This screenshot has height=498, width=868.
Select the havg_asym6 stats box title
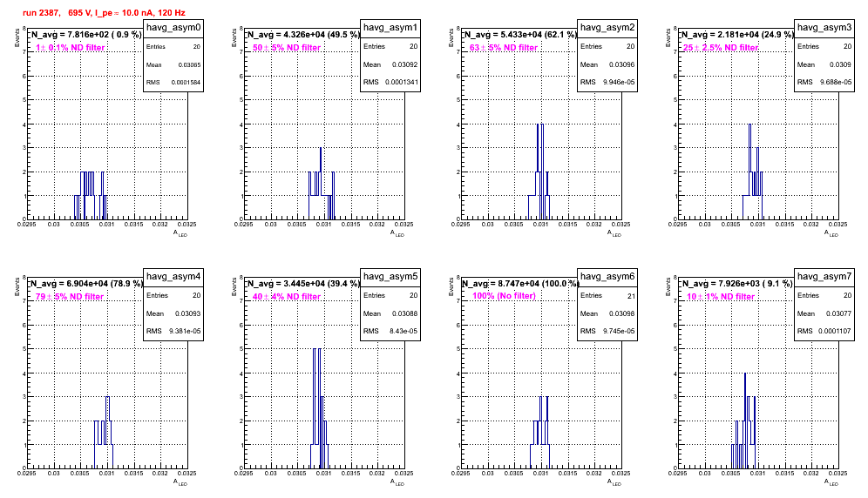[x=607, y=276]
